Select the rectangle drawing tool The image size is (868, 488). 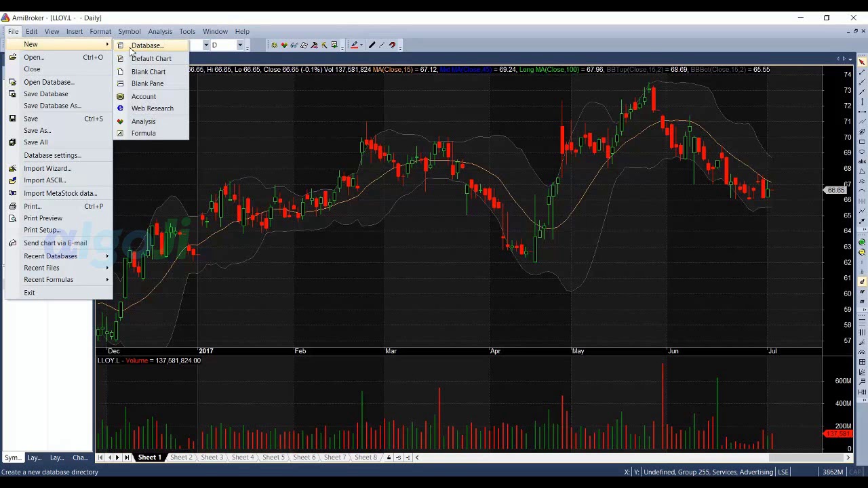(862, 141)
